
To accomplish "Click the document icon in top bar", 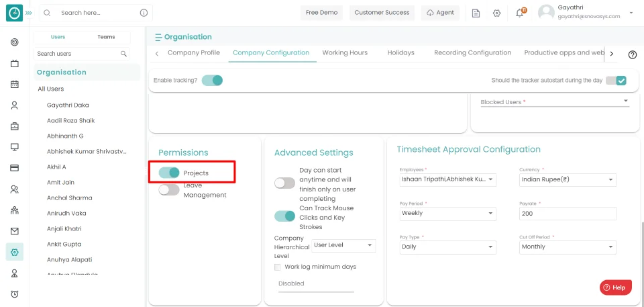I will (476, 13).
